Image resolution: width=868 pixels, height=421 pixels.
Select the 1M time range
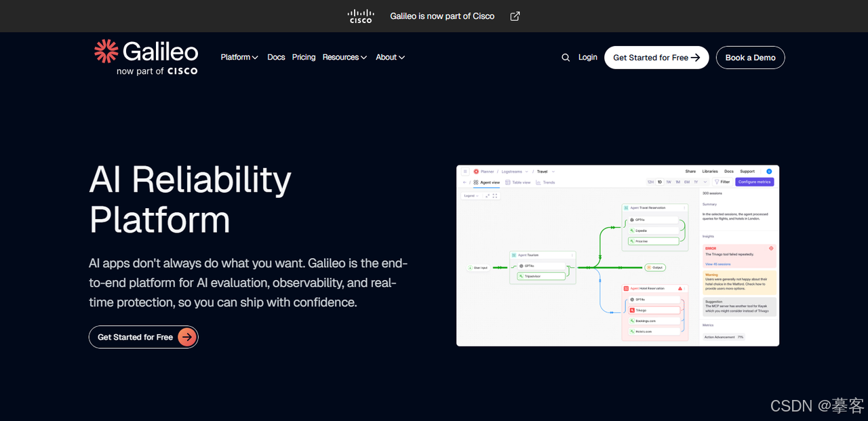678,182
